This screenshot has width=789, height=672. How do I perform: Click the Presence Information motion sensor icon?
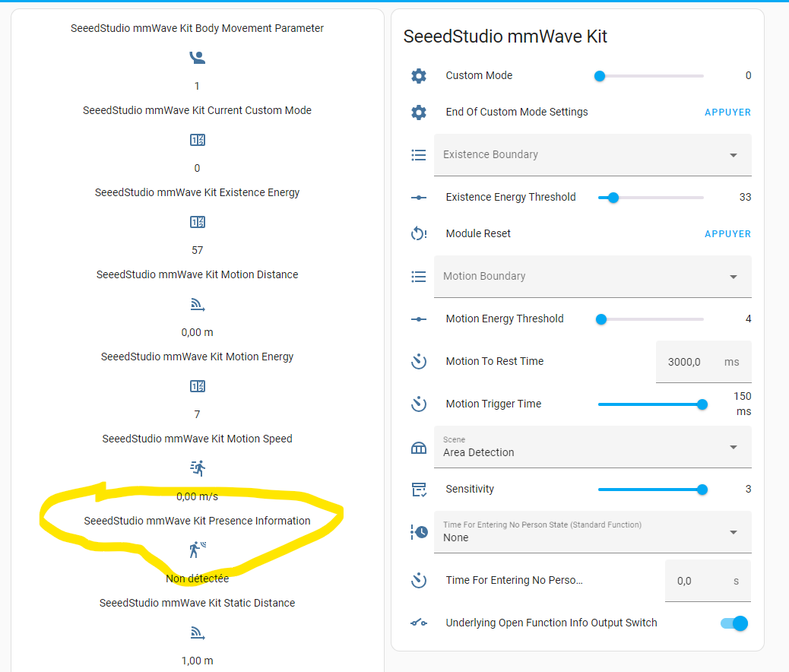coord(198,550)
